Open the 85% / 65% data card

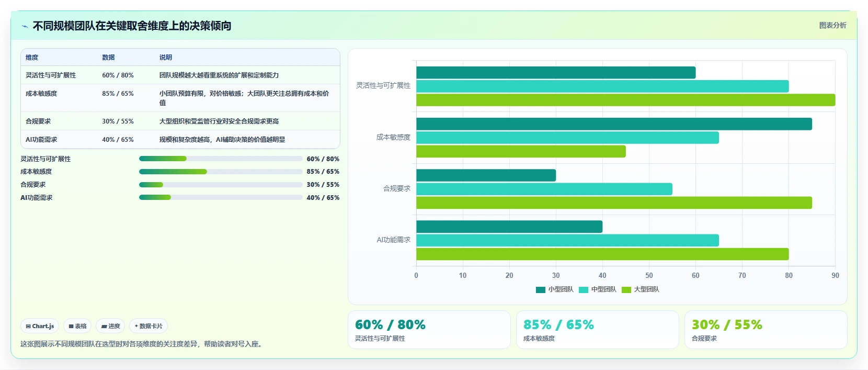pyautogui.click(x=598, y=330)
